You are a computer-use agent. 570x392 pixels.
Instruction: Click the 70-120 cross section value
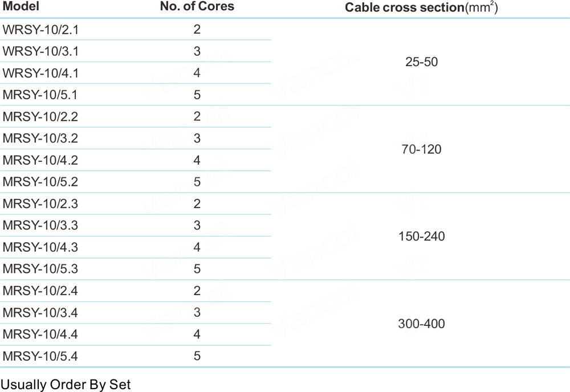421,149
